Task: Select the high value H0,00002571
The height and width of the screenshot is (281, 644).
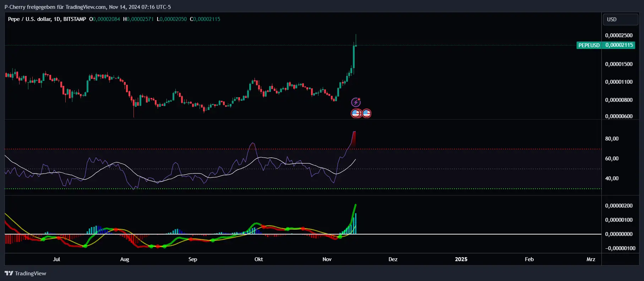Action: coord(138,19)
